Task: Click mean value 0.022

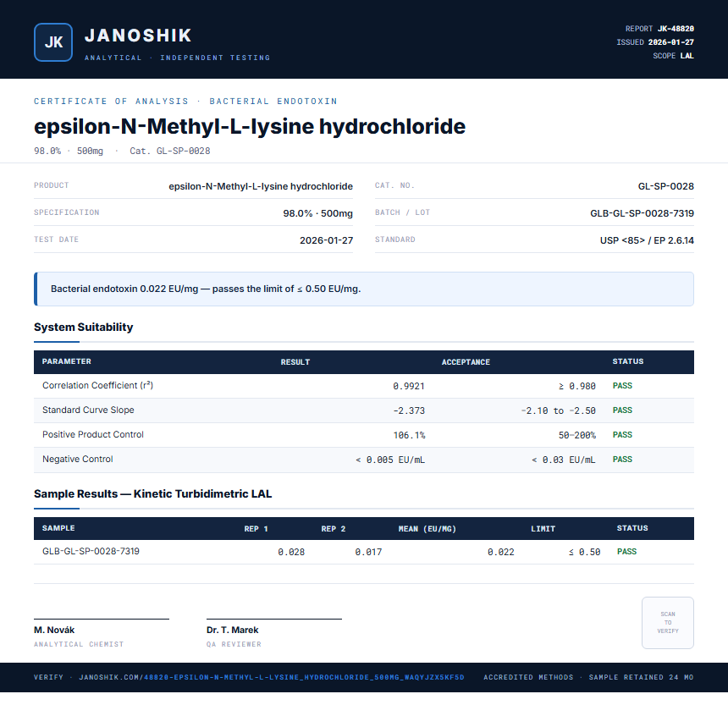Action: [x=500, y=552]
